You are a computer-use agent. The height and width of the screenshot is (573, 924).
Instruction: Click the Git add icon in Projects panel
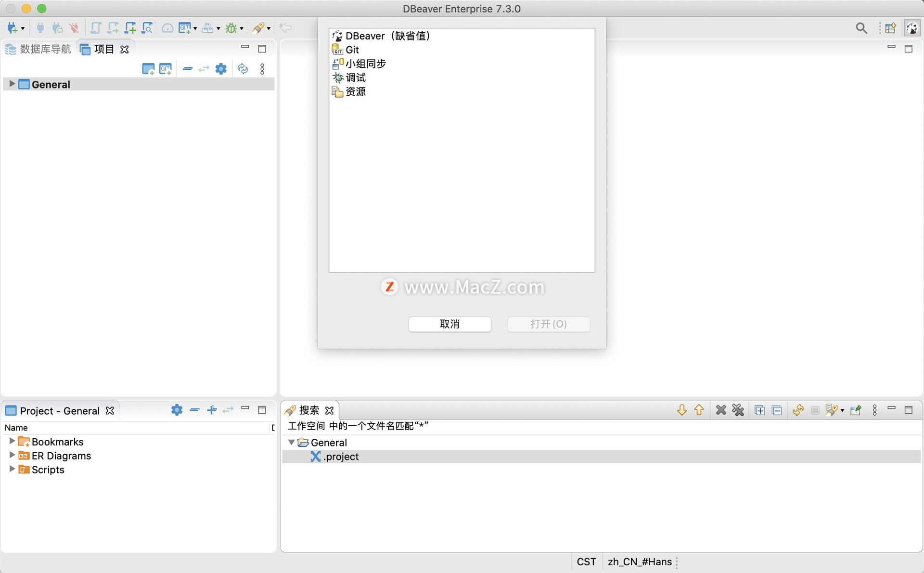click(166, 69)
